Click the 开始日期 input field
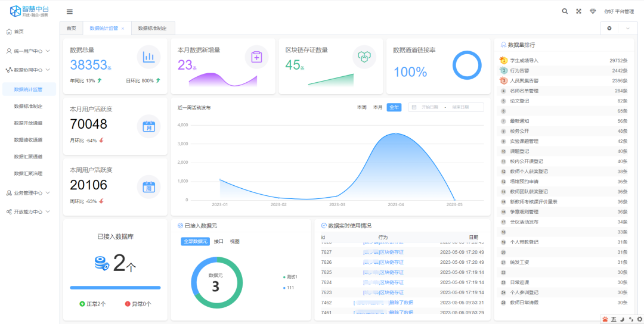 429,107
